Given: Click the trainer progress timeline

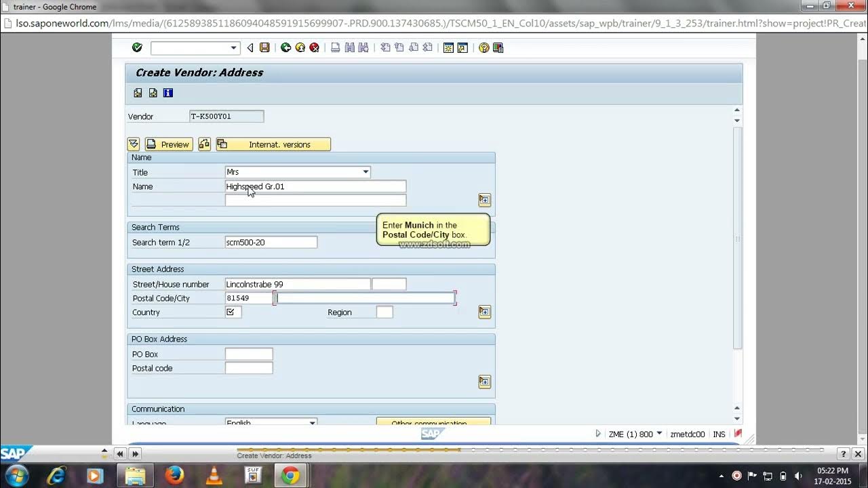Looking at the screenshot, I should [x=530, y=449].
